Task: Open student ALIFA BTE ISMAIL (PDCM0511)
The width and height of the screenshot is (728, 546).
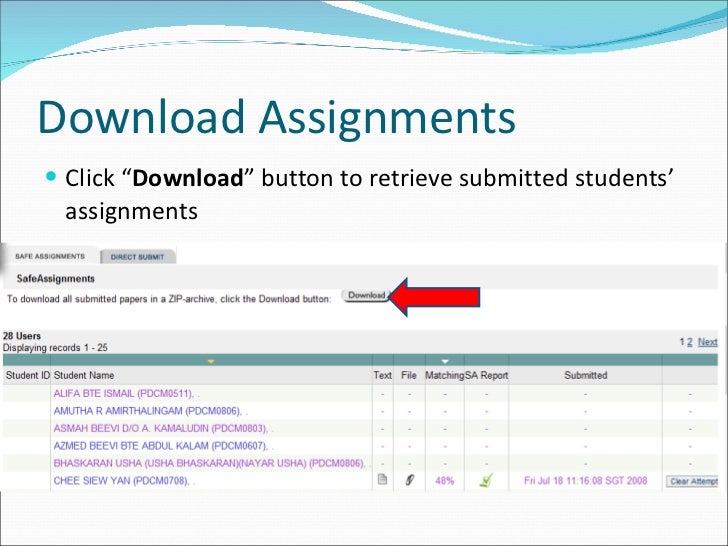Action: click(124, 394)
